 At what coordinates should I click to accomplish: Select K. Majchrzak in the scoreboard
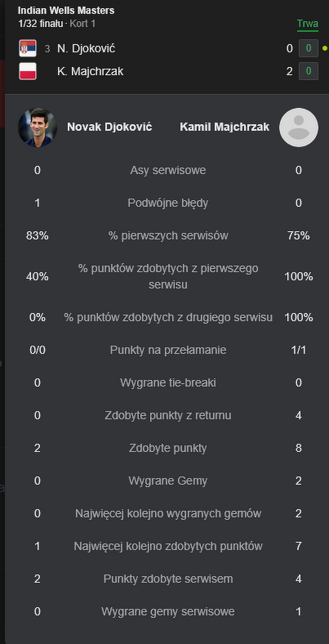(90, 71)
